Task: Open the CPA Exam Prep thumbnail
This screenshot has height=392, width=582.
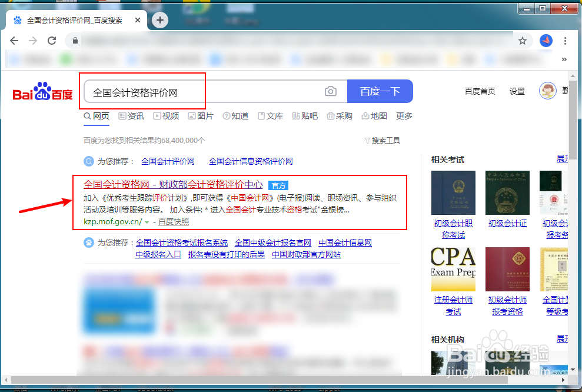Action: pyautogui.click(x=453, y=269)
